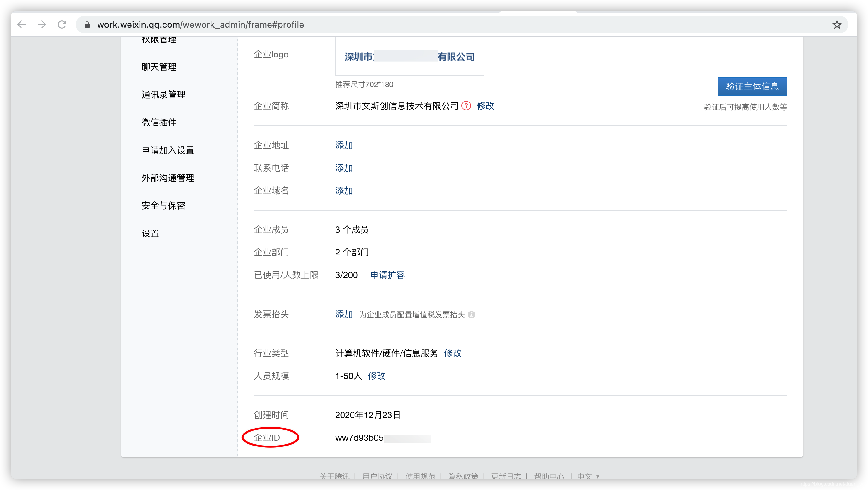
Task: Go forward with the browser forward arrow
Action: pos(42,25)
